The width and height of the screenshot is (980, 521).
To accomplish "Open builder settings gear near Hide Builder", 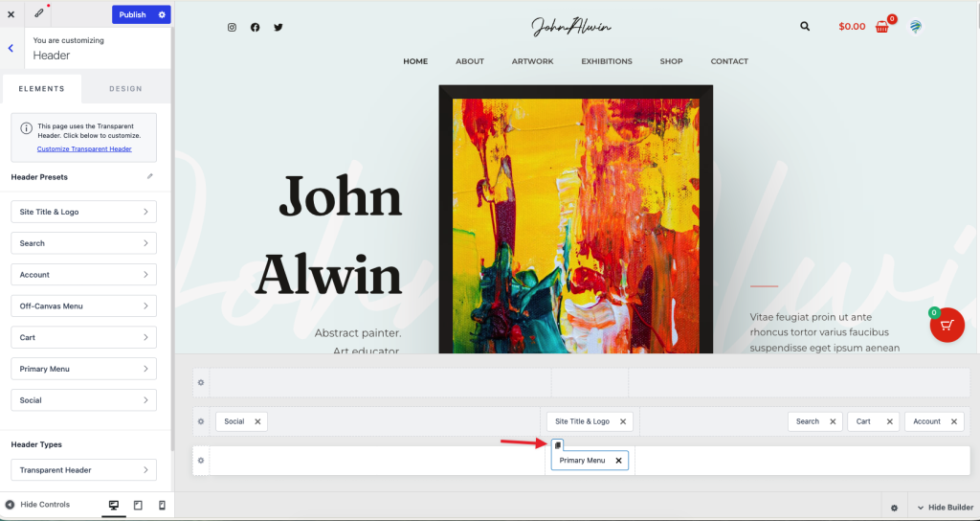I will point(895,508).
